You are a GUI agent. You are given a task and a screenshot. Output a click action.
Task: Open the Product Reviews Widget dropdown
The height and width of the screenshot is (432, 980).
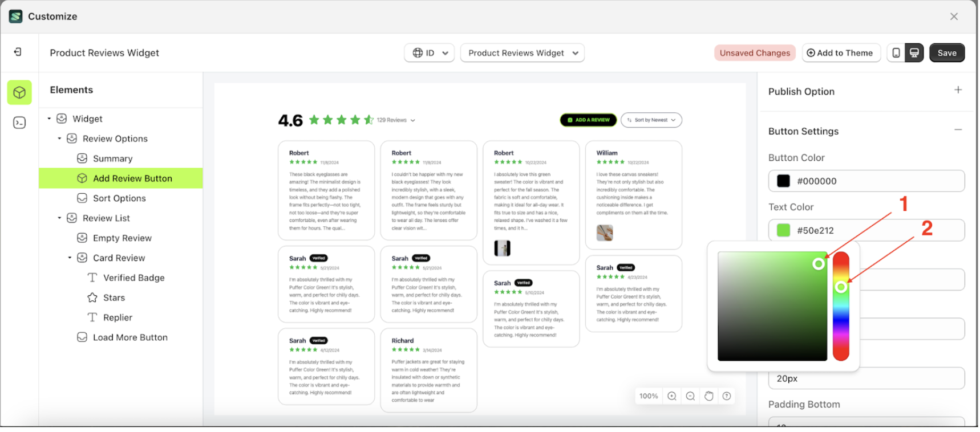(523, 53)
